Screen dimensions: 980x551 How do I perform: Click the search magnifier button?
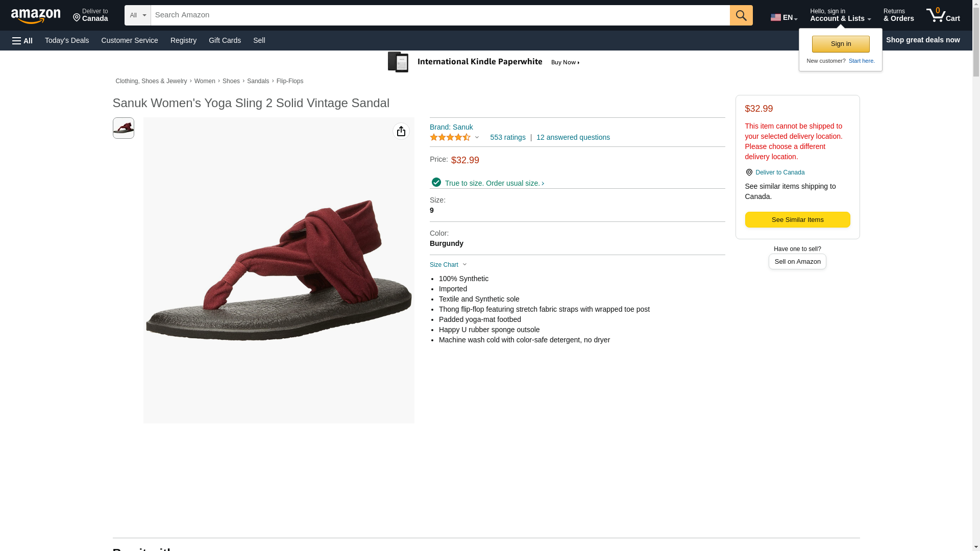point(741,15)
